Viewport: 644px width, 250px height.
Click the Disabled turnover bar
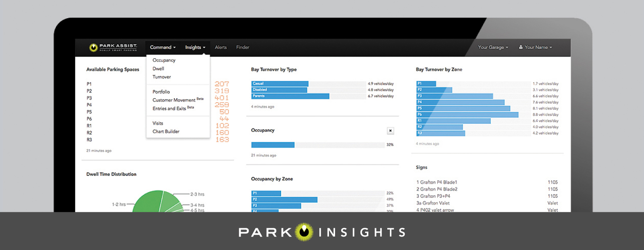coord(279,90)
